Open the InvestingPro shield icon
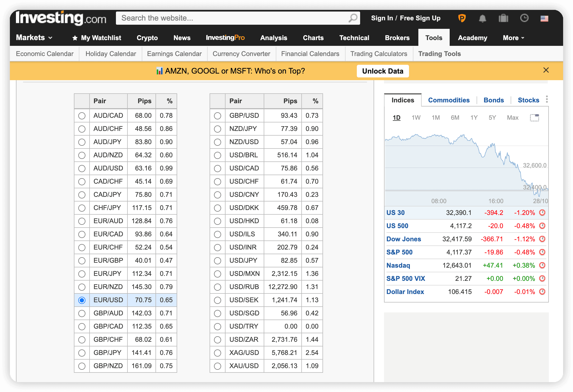 [x=462, y=18]
